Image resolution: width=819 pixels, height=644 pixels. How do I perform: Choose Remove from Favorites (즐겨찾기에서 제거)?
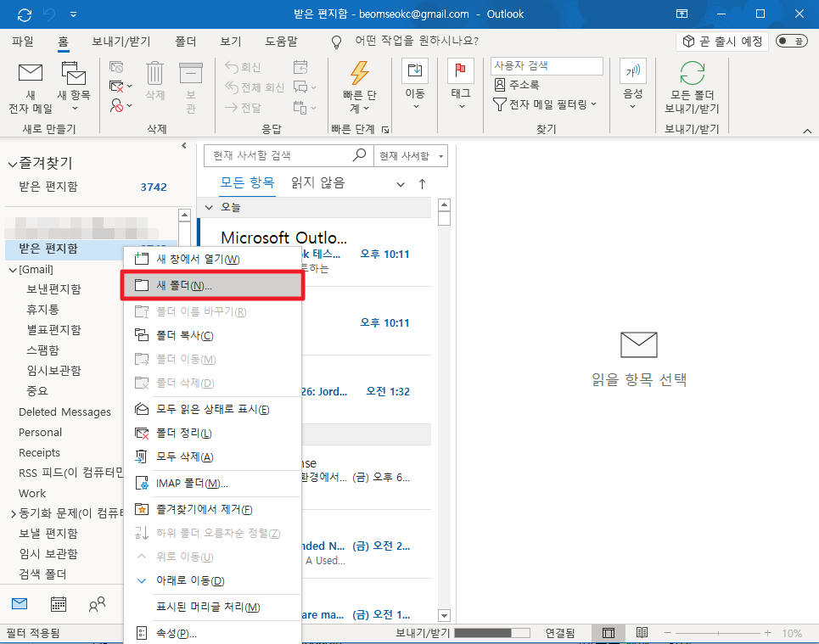(x=212, y=509)
